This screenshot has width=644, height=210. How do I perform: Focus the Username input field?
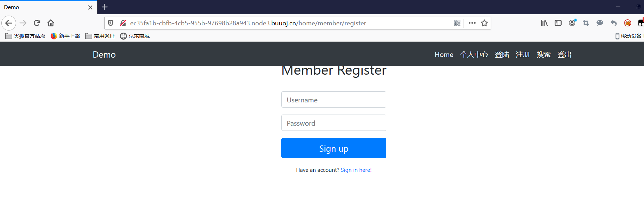[x=333, y=100]
